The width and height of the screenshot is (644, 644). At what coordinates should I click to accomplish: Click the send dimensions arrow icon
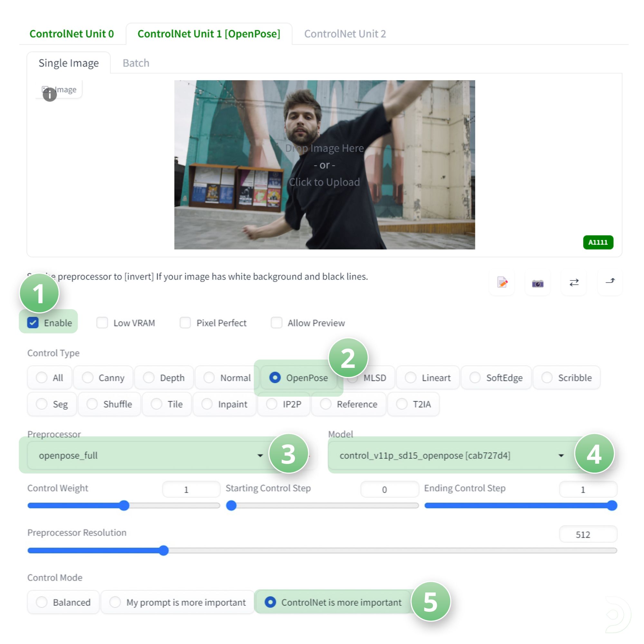[610, 281]
